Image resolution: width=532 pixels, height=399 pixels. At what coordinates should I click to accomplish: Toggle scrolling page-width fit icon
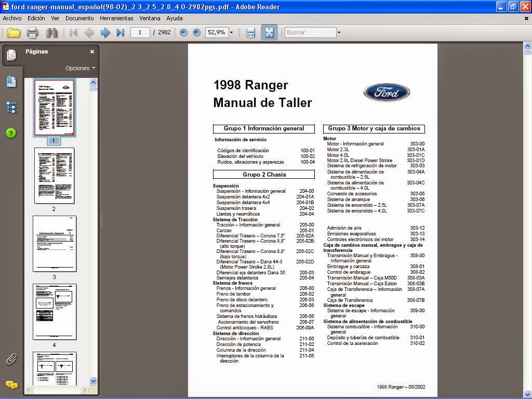click(250, 33)
